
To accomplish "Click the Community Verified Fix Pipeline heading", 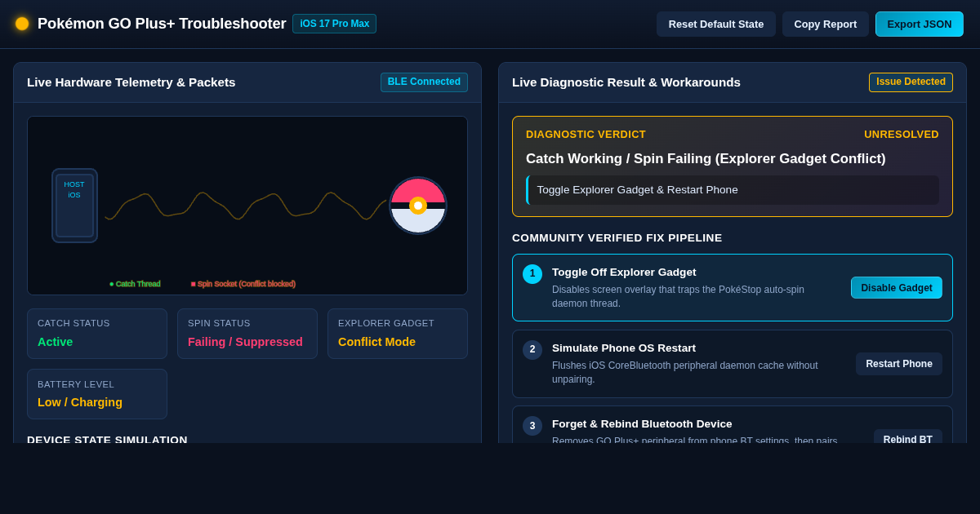I will [x=617, y=238].
